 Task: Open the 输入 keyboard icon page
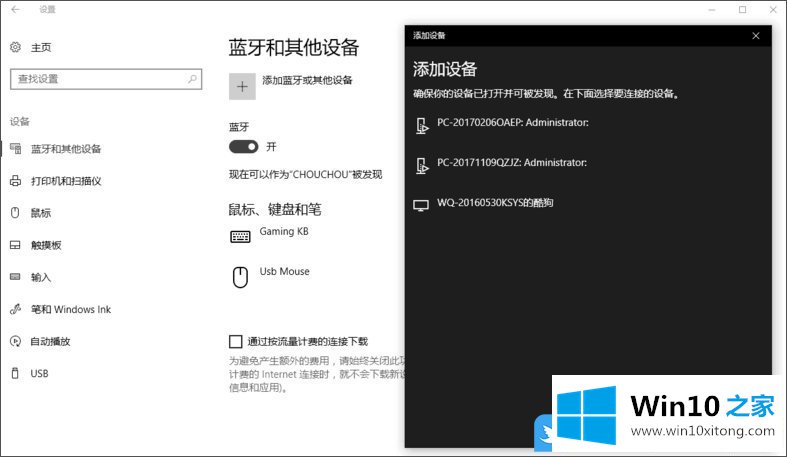click(15, 277)
